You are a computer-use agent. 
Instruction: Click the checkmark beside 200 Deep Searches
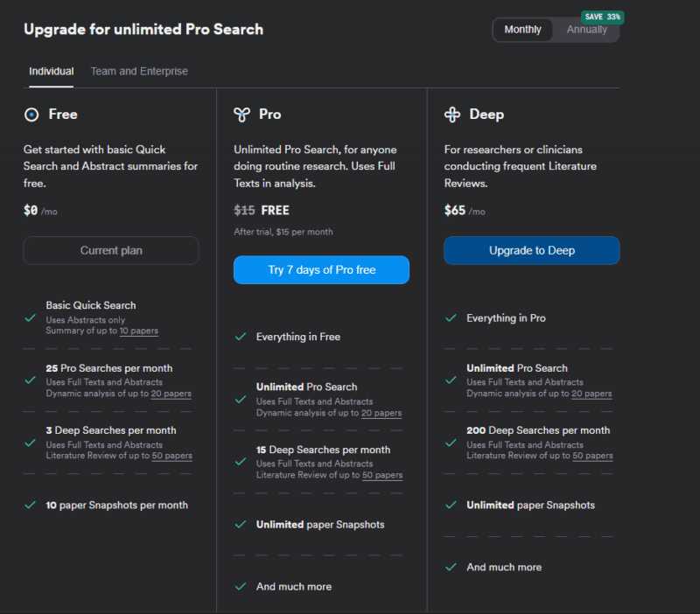point(450,442)
